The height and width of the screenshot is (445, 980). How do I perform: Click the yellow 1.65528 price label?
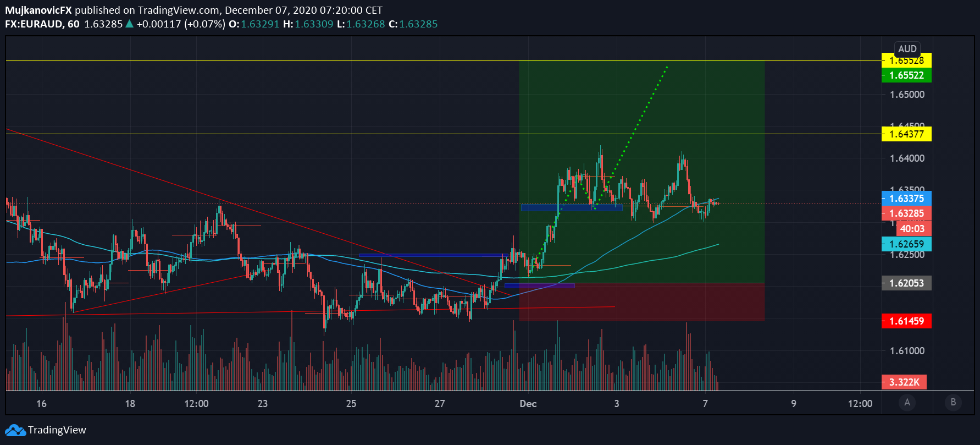tap(906, 60)
